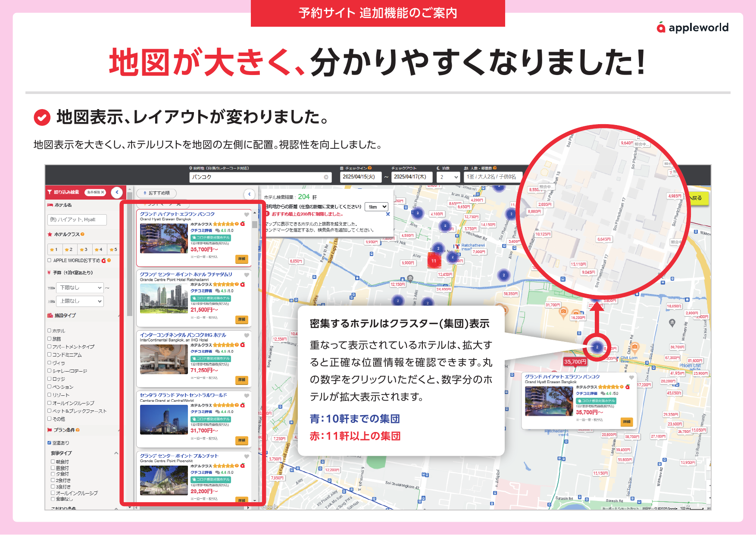This screenshot has height=535, width=756.
Task: Open the 1km distance dropdown
Action: [377, 207]
